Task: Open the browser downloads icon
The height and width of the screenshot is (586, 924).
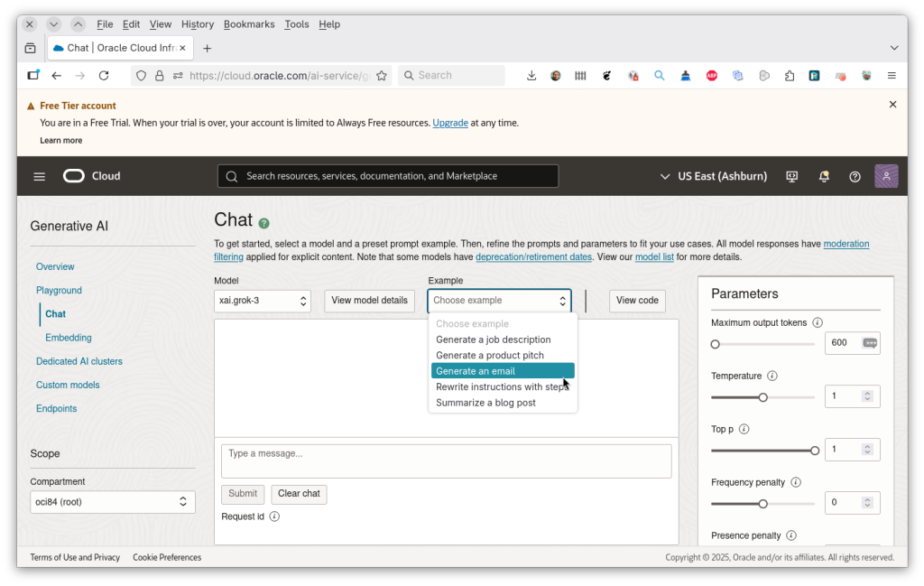Action: tap(531, 76)
